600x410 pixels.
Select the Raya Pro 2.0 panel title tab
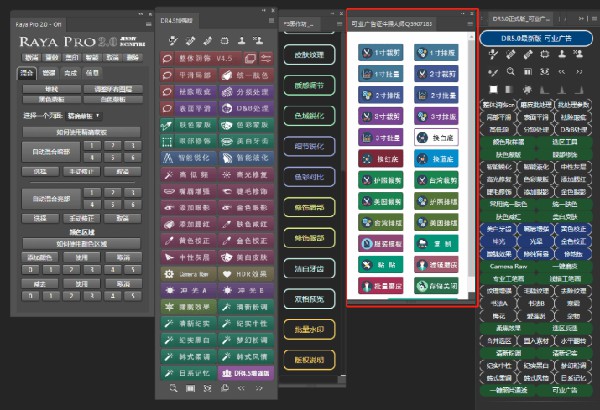38,24
